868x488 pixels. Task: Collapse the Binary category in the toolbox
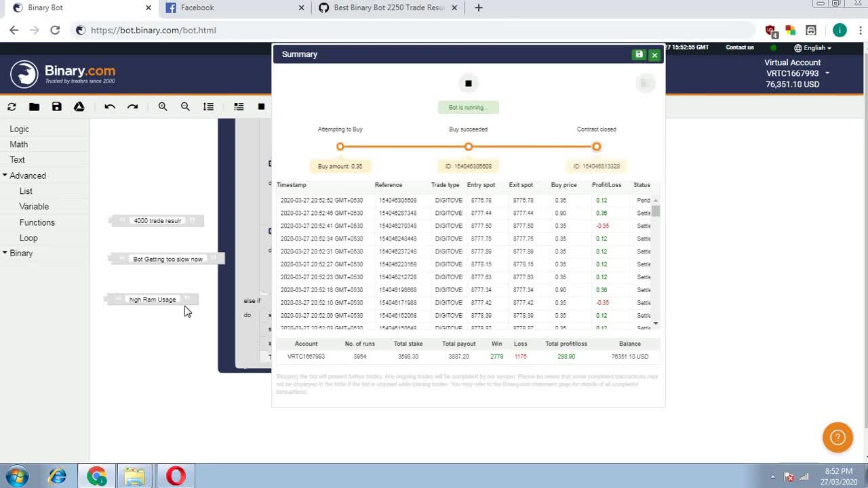pyautogui.click(x=5, y=253)
